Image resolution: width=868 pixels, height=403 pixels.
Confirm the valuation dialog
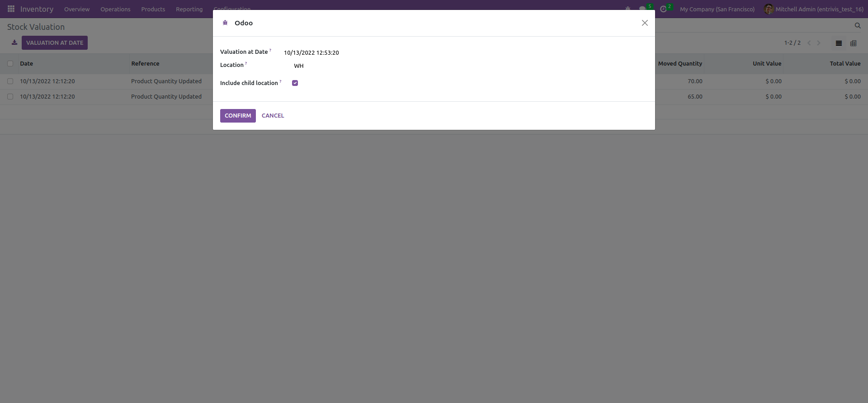pos(238,116)
